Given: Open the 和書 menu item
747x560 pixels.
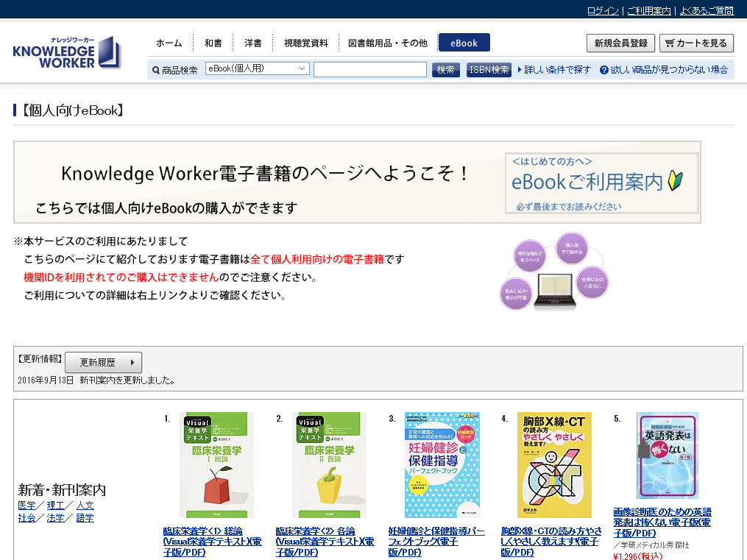Looking at the screenshot, I should [x=213, y=43].
